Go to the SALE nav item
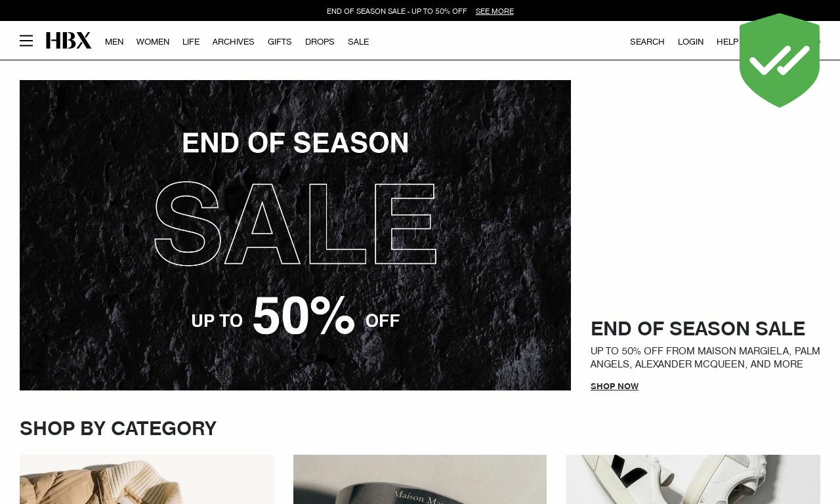 (x=358, y=41)
